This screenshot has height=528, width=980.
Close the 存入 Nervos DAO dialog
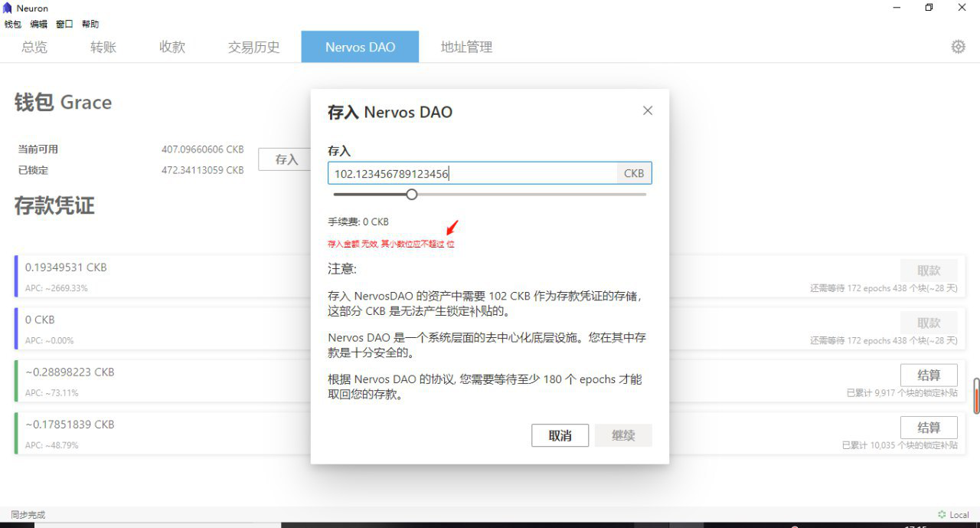[x=648, y=110]
